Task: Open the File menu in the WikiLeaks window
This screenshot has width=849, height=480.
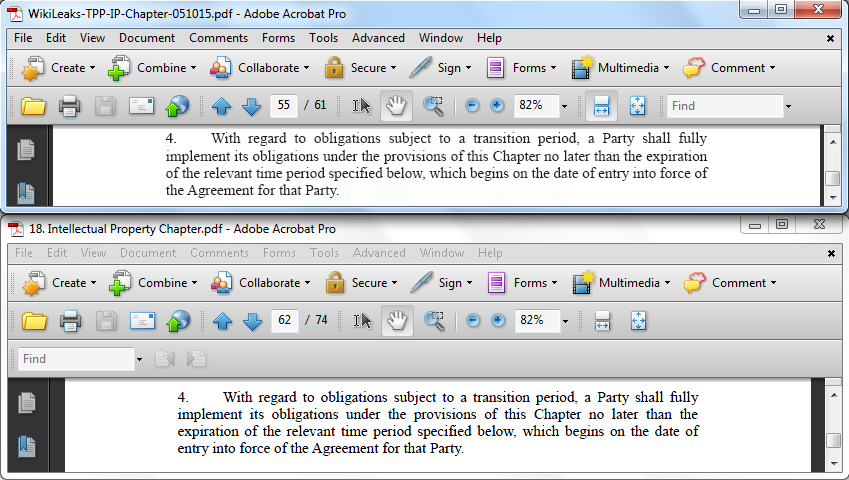Action: [23, 38]
